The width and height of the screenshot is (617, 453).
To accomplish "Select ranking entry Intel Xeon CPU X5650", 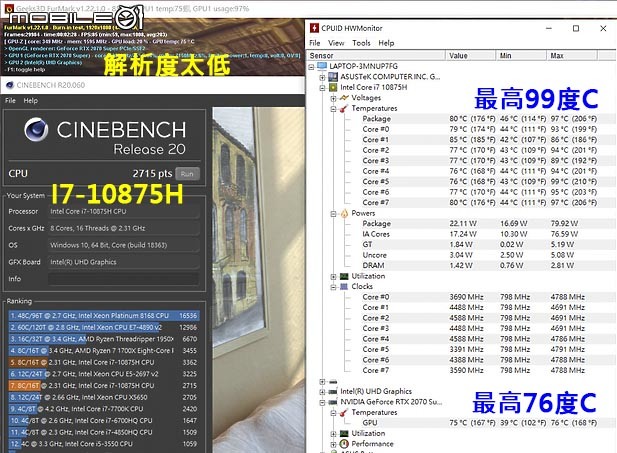I will (104, 397).
